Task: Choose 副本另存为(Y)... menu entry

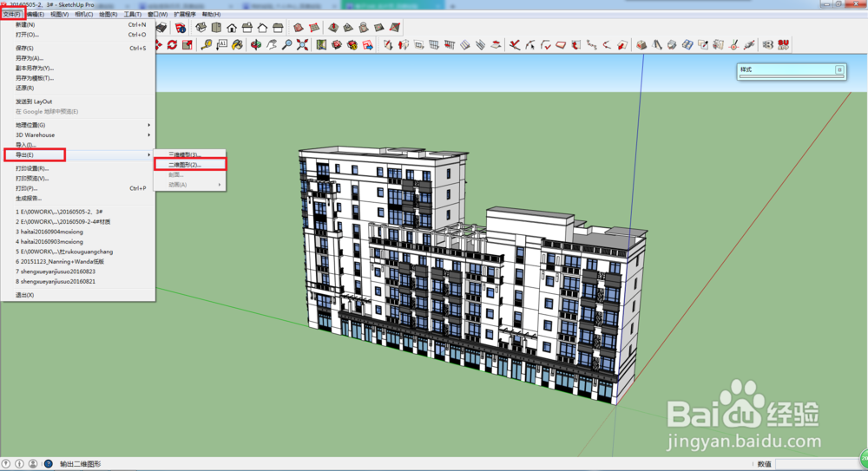Action: 77,68
